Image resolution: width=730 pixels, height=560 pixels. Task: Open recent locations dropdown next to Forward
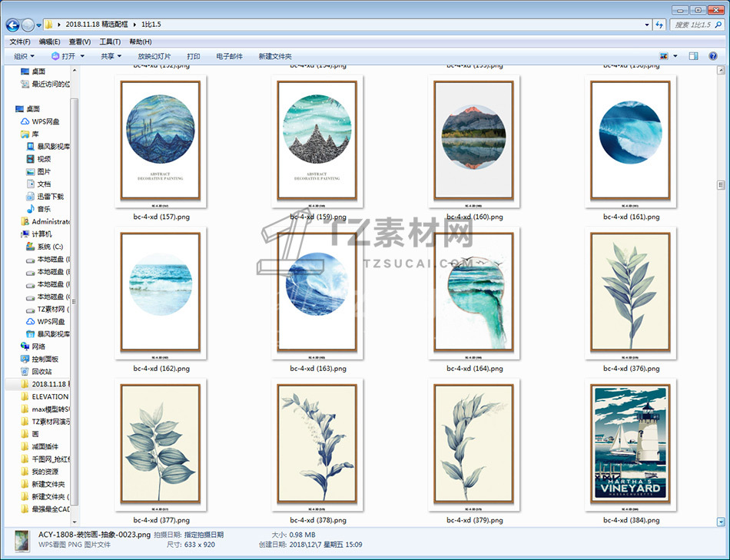[x=38, y=25]
